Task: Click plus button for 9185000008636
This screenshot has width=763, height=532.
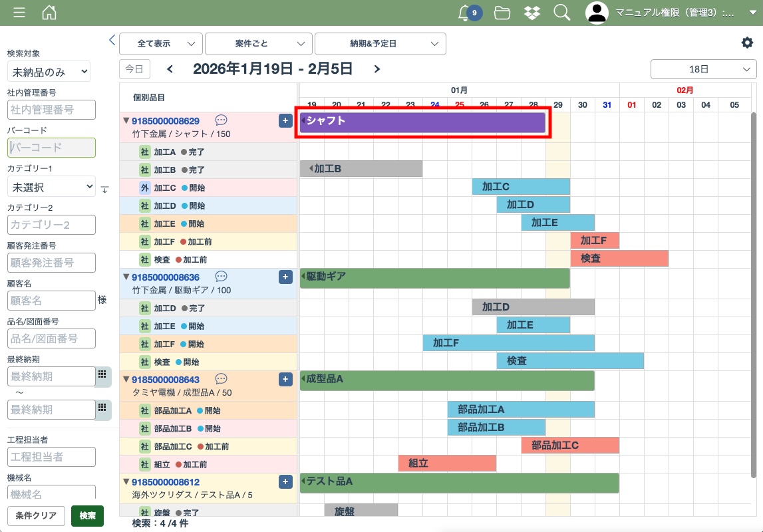Action: coord(285,277)
